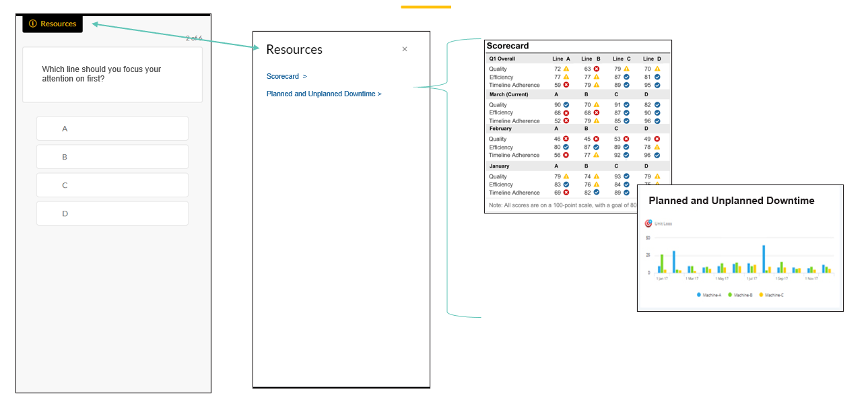Screen dimensions: 868x402
Task: Click the yellow Machine-C legend dot
Action: click(x=761, y=295)
